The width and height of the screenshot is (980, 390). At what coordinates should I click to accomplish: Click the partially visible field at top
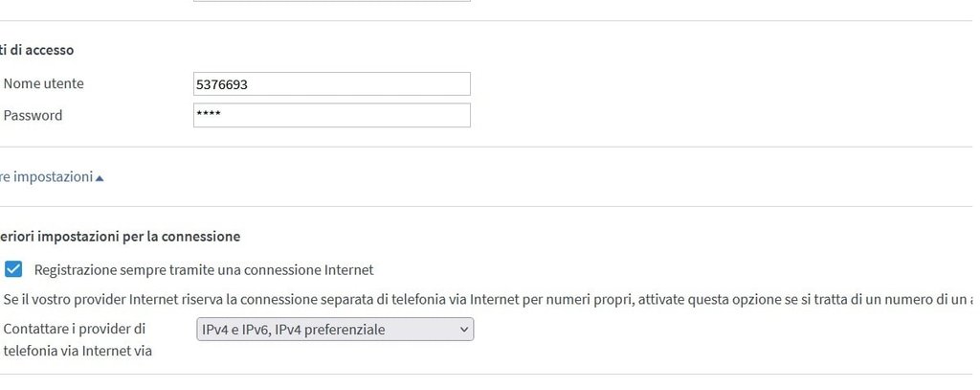pyautogui.click(x=331, y=1)
